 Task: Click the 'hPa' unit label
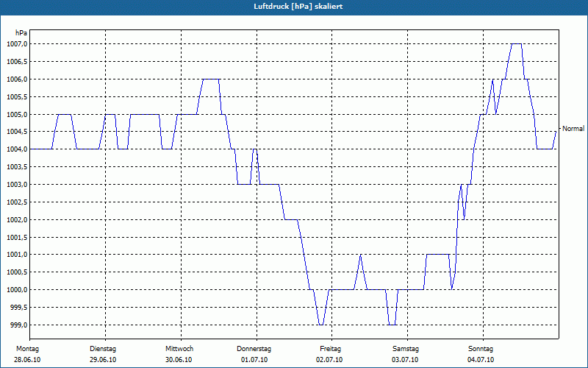[21, 33]
